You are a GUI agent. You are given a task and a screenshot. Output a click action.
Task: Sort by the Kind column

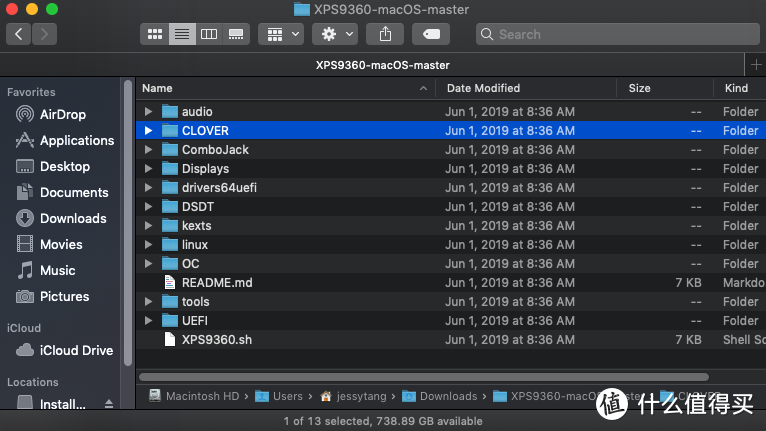[740, 88]
